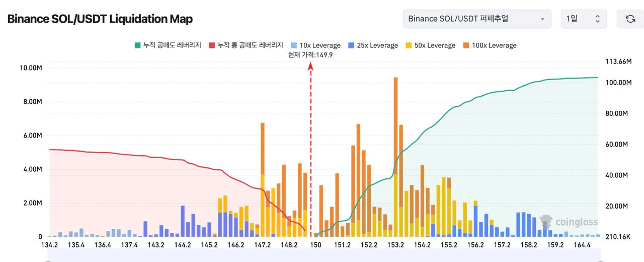Click the 151.2 x-axis label
Screen dimensions: 644x262
(342, 245)
